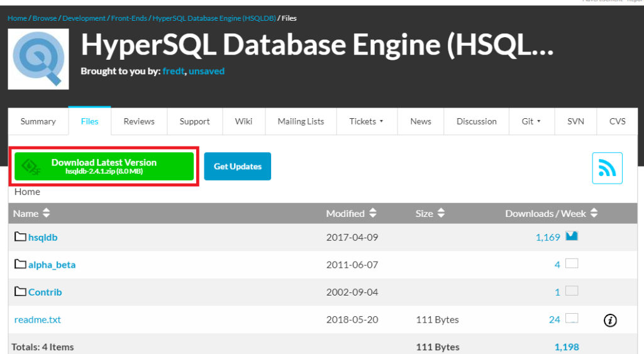Click the Home path label below buttons
Image resolution: width=644 pixels, height=354 pixels.
(27, 192)
